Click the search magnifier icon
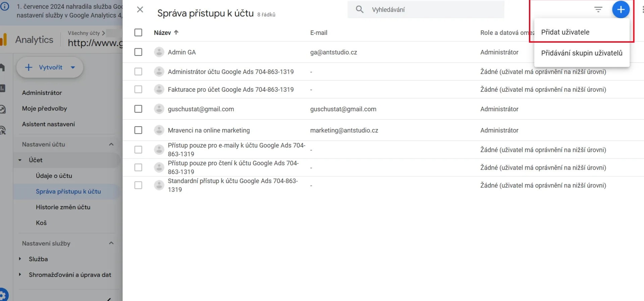Image resolution: width=644 pixels, height=301 pixels. (x=360, y=9)
